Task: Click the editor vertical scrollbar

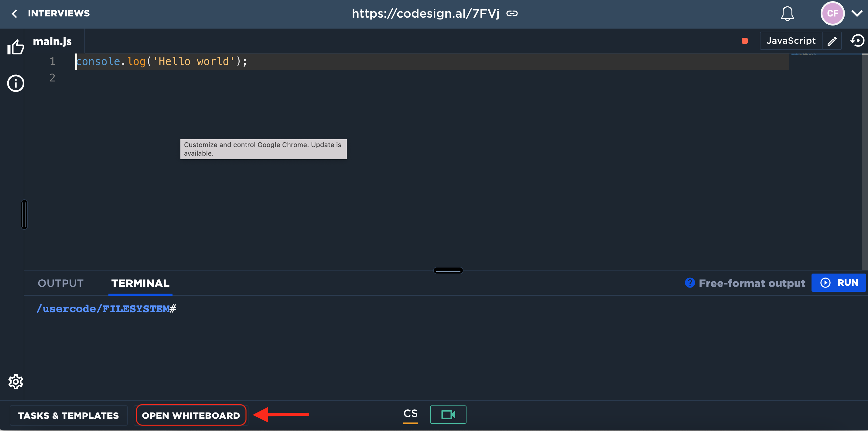Action: tap(865, 161)
